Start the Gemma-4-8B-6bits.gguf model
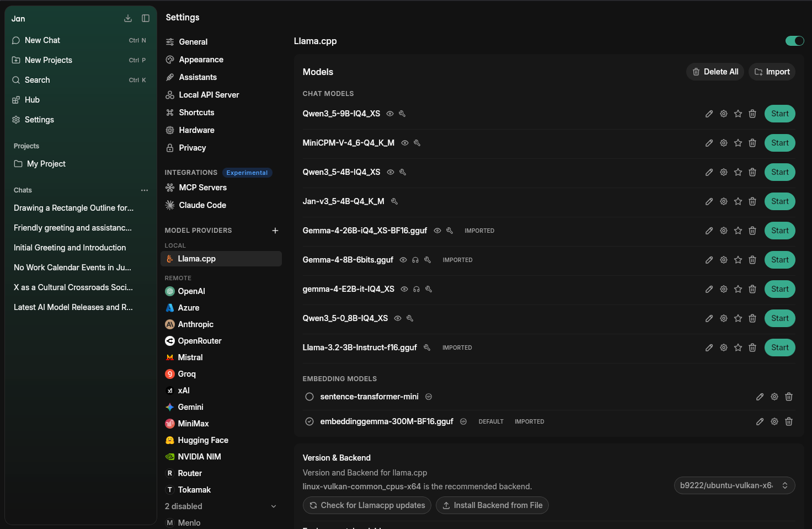 780,260
